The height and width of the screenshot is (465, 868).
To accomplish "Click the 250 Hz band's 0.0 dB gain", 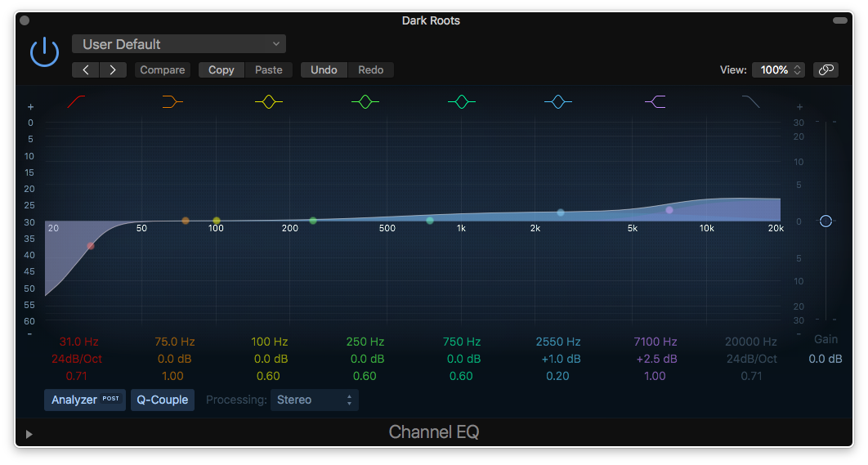I will 367,359.
